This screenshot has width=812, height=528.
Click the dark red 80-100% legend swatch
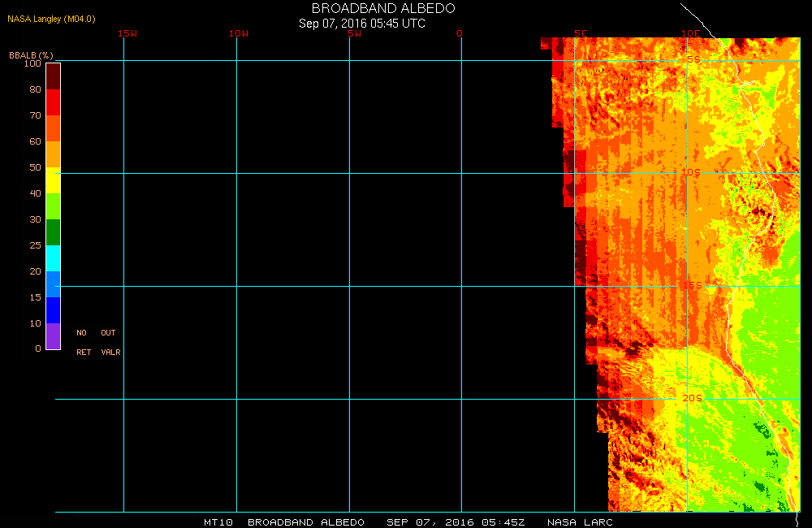(53, 76)
